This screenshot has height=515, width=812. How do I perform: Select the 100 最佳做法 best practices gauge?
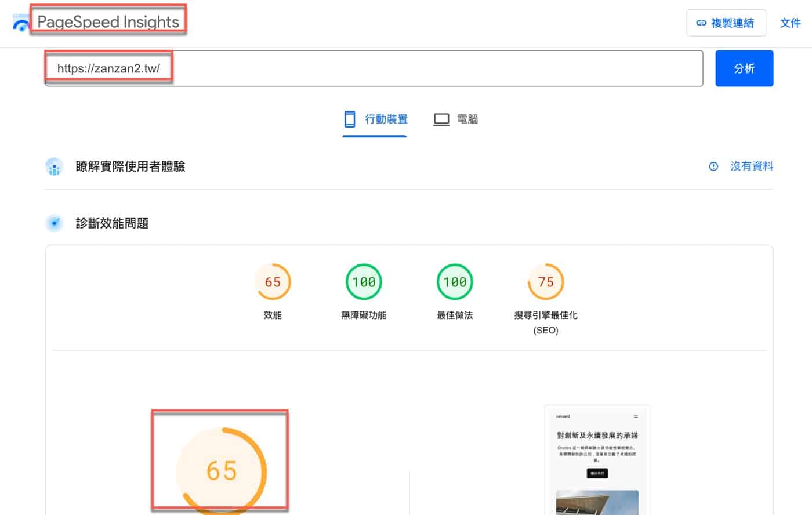[455, 282]
